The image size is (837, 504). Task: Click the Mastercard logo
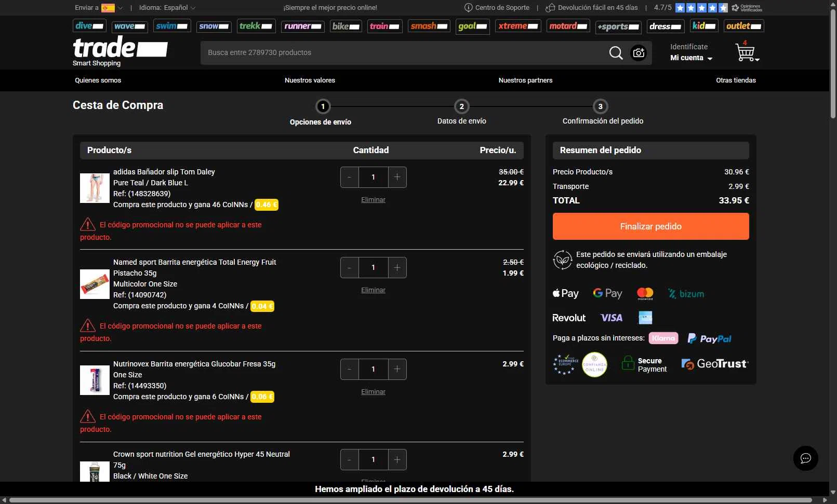(645, 294)
